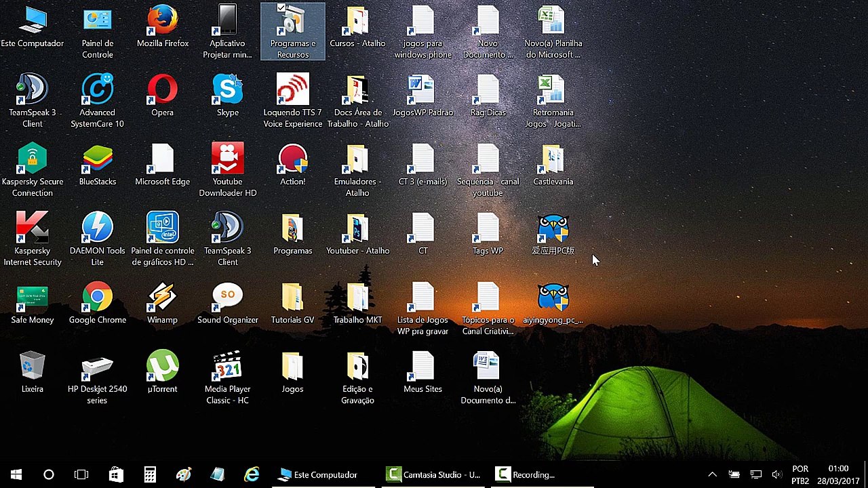Open Cortana search circle
This screenshot has height=488, width=868.
coord(49,474)
